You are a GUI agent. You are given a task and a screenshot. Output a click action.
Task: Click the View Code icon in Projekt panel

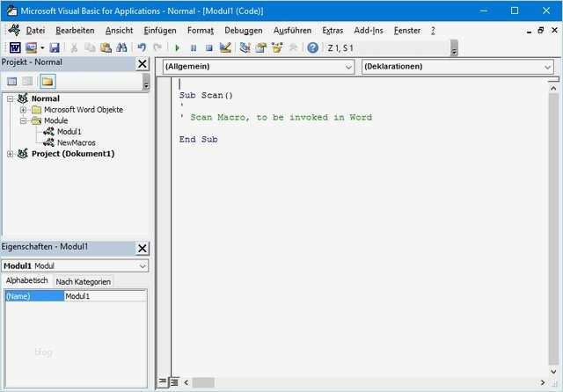coord(12,81)
